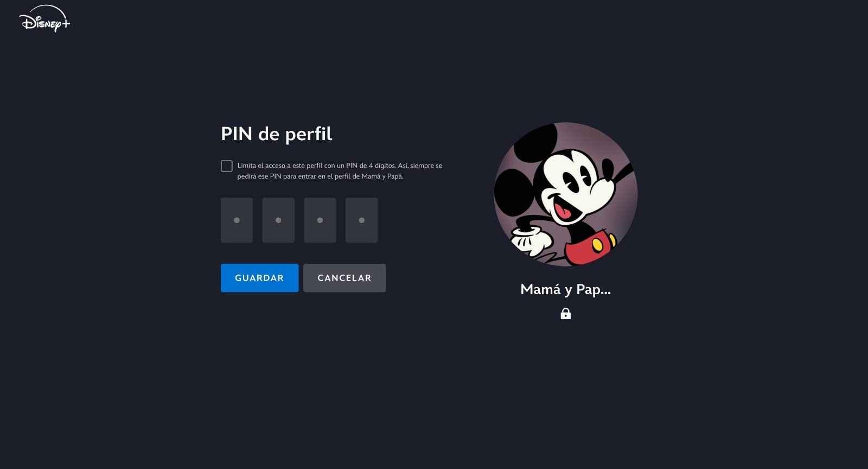The image size is (868, 469).
Task: Enable the profile PIN access checkbox
Action: click(227, 166)
